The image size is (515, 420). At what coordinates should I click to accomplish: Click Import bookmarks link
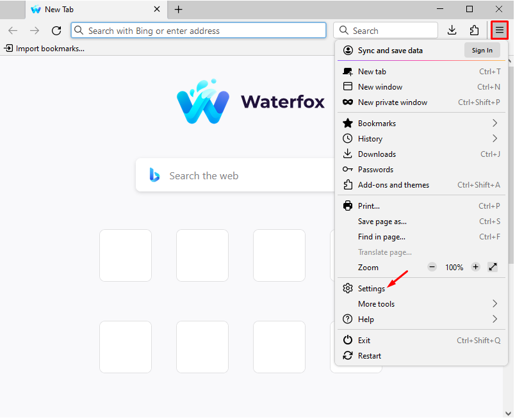pyautogui.click(x=45, y=48)
